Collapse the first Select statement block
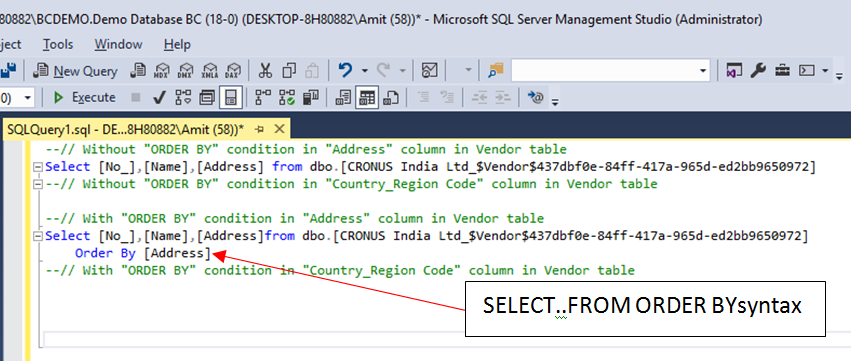Image resolution: width=851 pixels, height=361 pixels. (37, 167)
